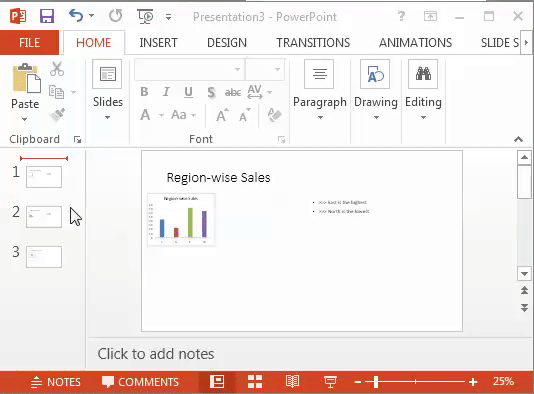Image resolution: width=534 pixels, height=394 pixels.
Task: Switch to the DESIGN tab
Action: (227, 43)
